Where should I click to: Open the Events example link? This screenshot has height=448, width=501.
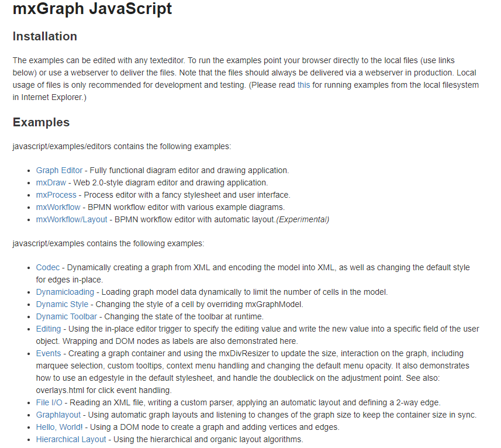click(49, 353)
